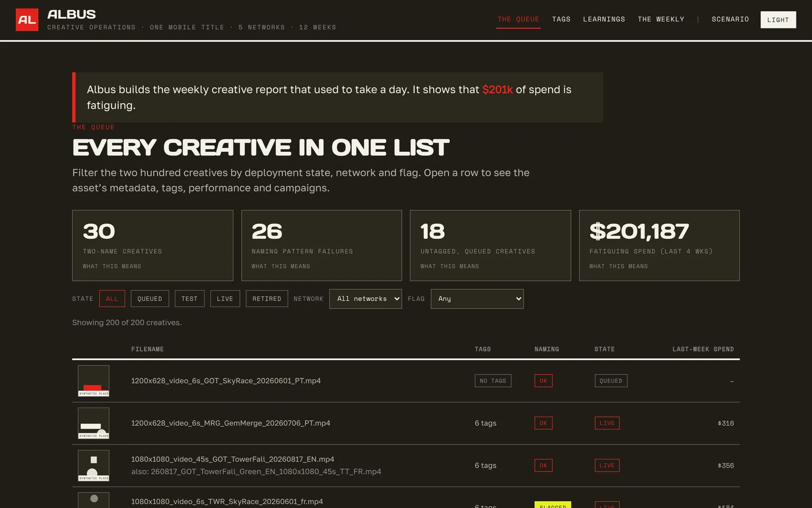Expand 'What this means' under naming pattern failures
812x508 pixels.
(x=281, y=266)
